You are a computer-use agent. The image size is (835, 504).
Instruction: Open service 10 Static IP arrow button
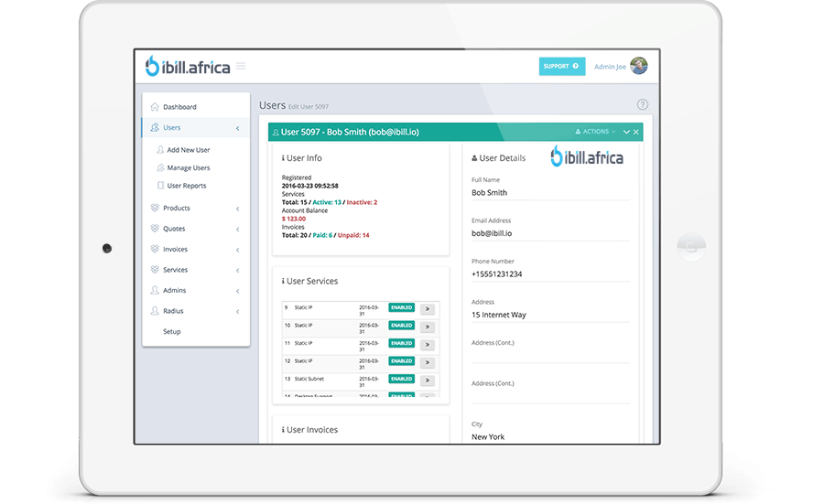427,327
